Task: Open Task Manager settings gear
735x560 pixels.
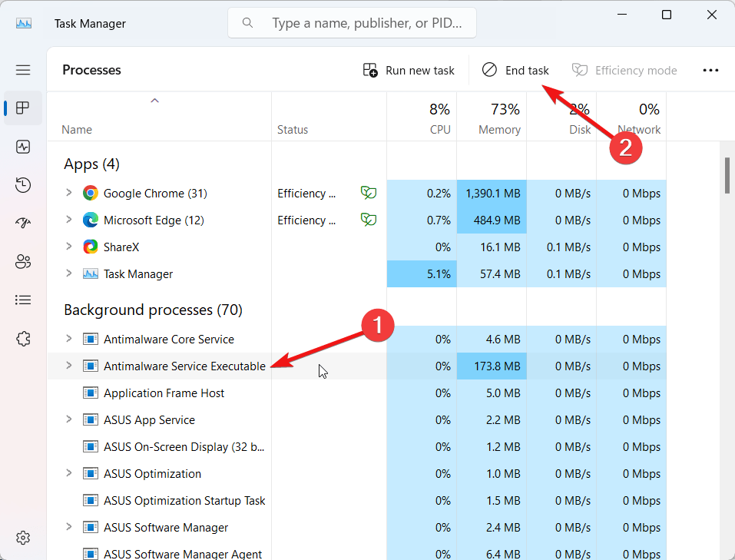Action: pos(23,538)
